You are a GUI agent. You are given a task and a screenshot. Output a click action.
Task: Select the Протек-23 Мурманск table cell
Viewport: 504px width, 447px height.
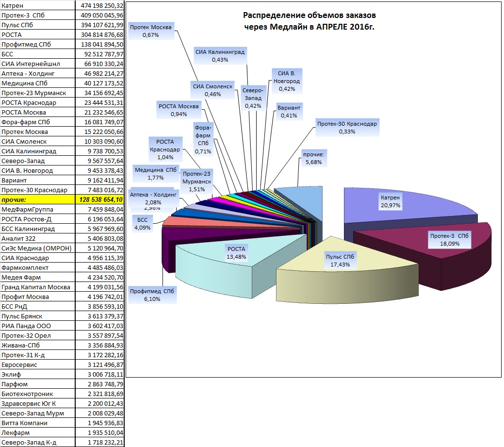point(38,93)
